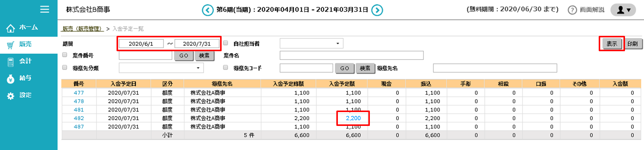This screenshot has width=644, height=150.
Task: Tick the 得意先コード checkbox
Action: [x=226, y=67]
